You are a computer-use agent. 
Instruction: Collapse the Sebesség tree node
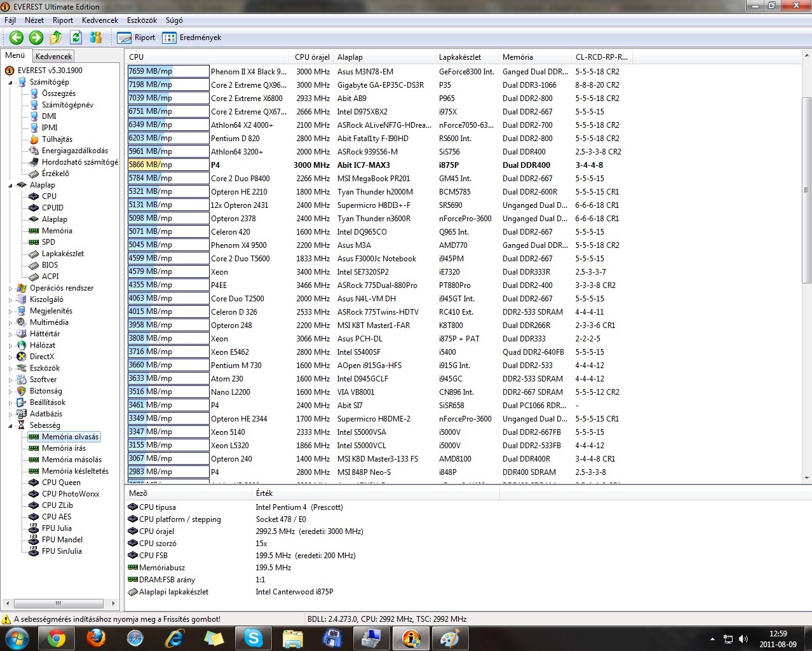(11, 426)
